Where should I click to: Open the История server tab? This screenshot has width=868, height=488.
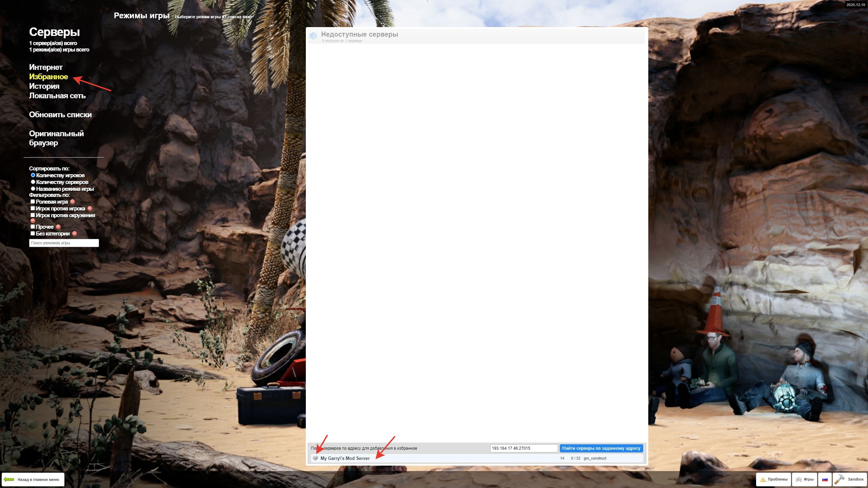tap(44, 86)
